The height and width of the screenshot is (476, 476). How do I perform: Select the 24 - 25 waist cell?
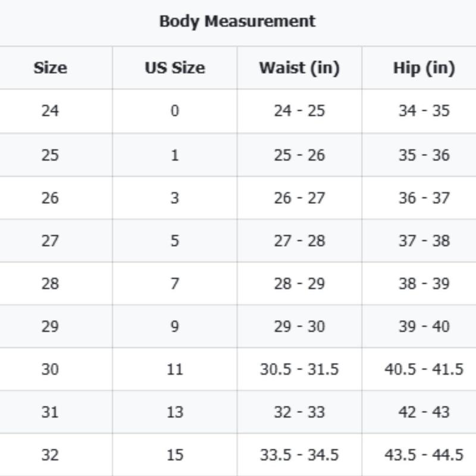point(299,111)
